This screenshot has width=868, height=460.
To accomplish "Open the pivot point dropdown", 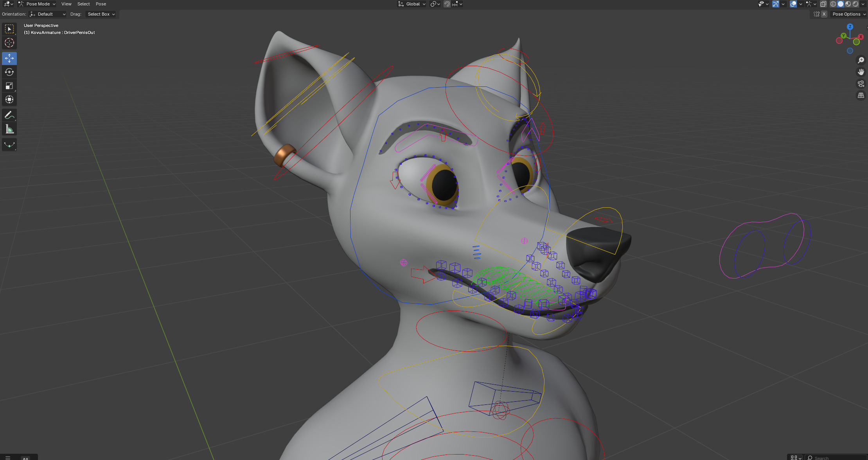I will pos(435,4).
